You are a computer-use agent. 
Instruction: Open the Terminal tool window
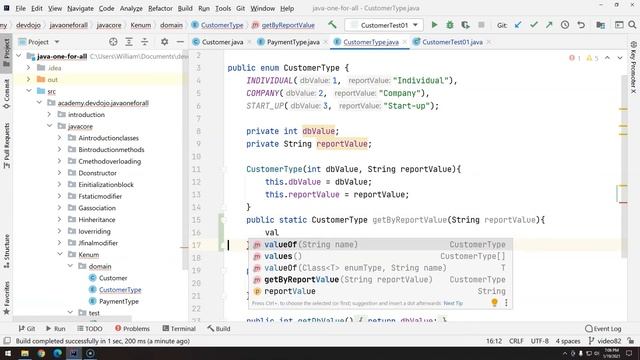179,328
